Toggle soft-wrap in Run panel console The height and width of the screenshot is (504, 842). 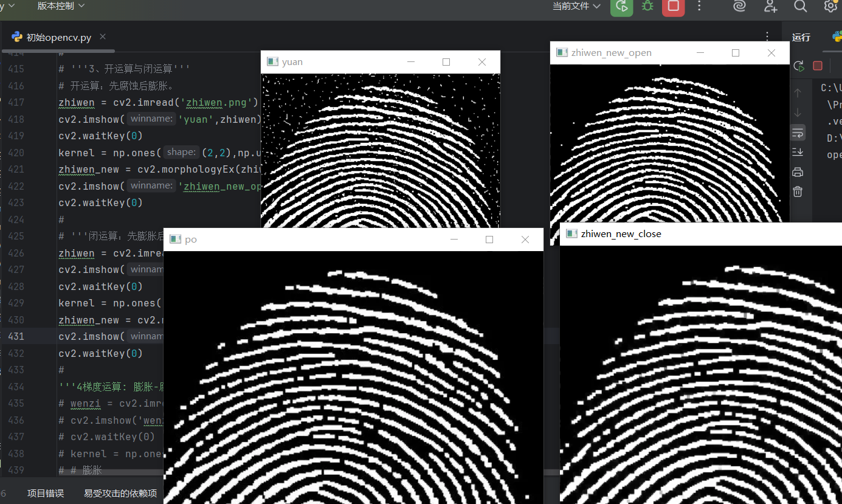(x=798, y=133)
